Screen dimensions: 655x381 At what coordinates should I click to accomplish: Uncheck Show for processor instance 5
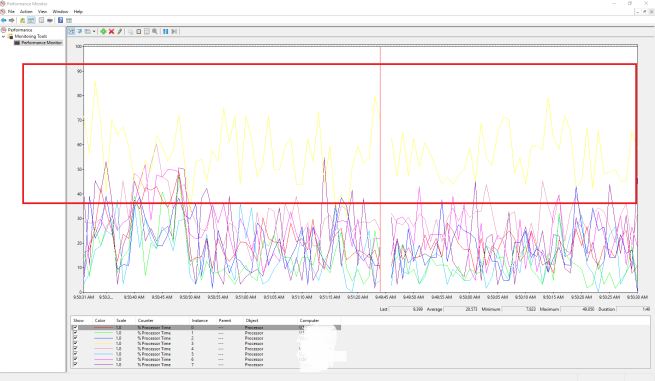75,354
